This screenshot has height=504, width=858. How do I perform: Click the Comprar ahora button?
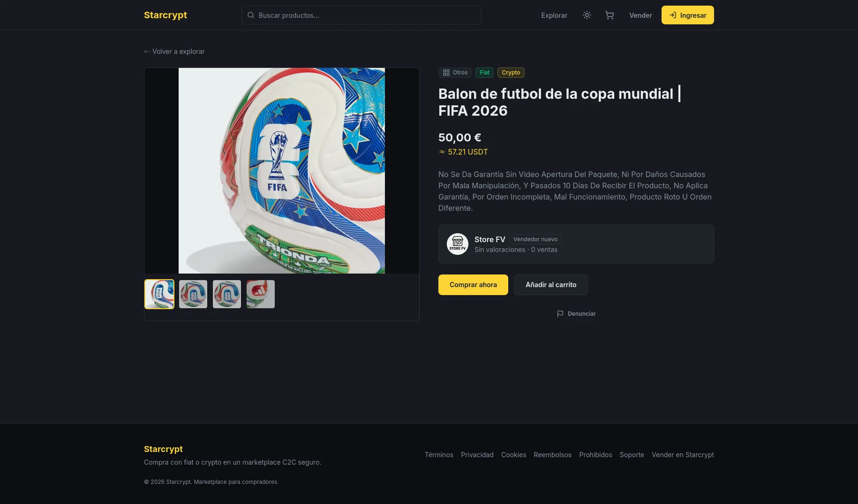tap(473, 285)
